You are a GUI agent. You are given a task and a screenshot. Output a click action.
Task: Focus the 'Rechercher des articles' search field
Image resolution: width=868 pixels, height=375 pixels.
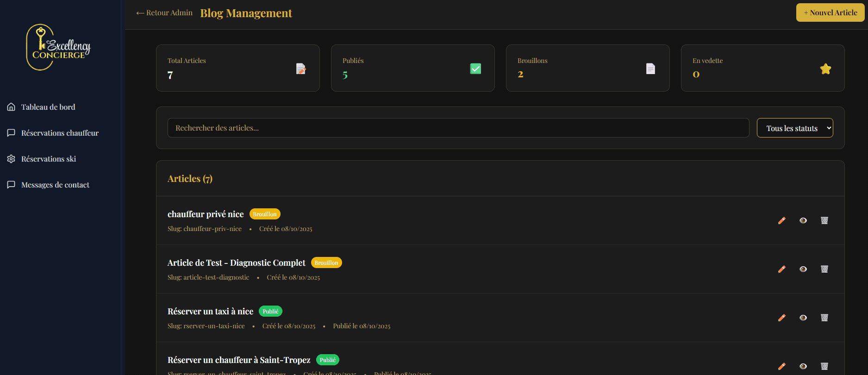458,128
